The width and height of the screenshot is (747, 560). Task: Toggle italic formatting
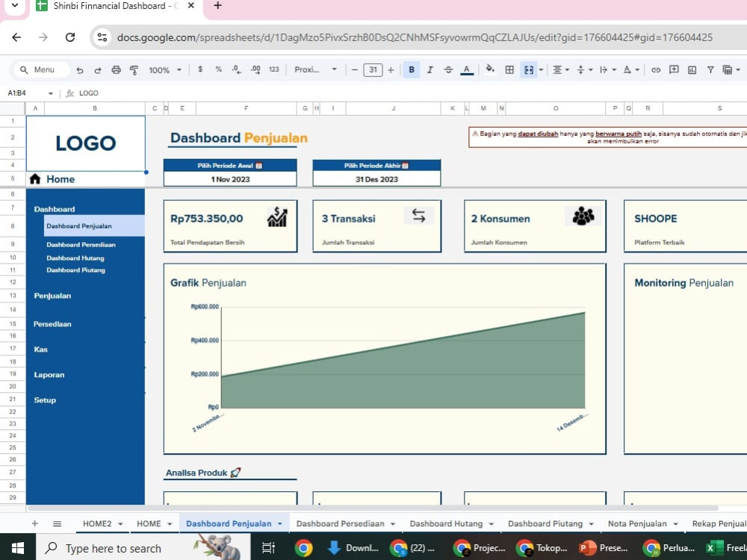point(430,69)
